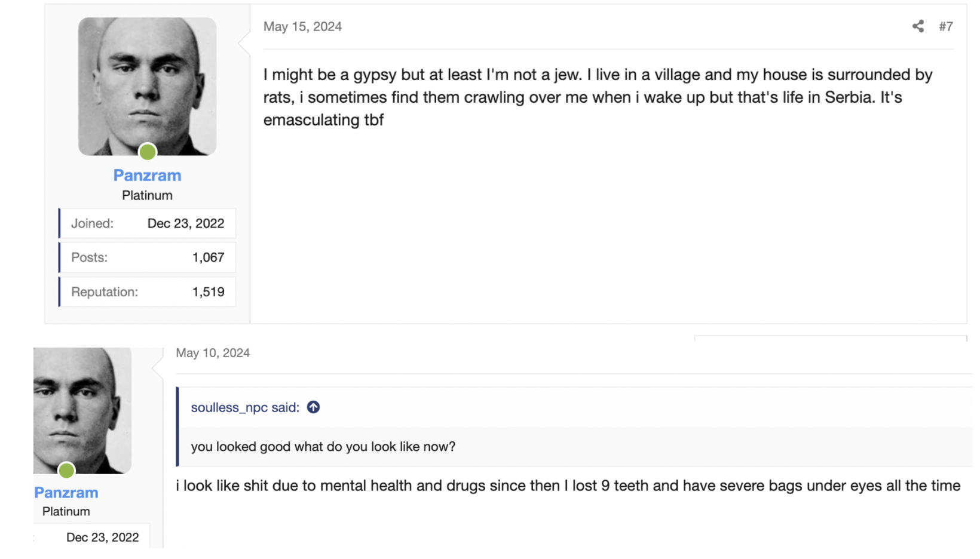Click the up-arrow icon beside soulless_npc said
The width and height of the screenshot is (980, 559).
pos(313,407)
